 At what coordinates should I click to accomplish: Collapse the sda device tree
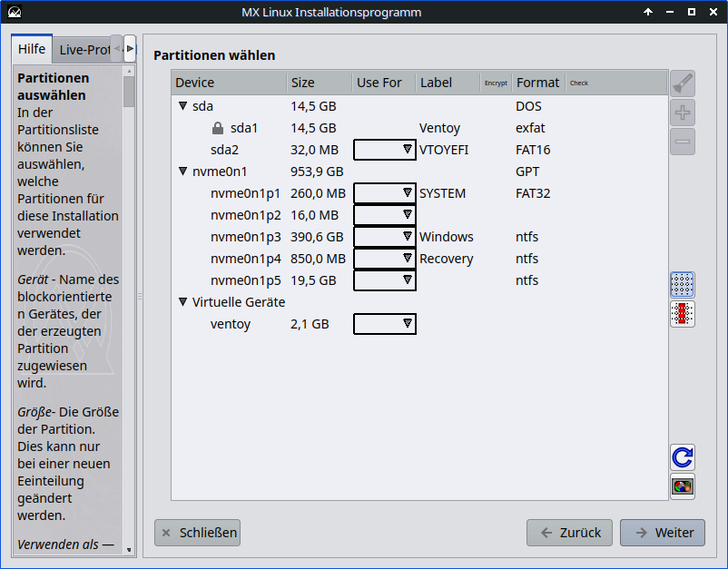(x=183, y=106)
